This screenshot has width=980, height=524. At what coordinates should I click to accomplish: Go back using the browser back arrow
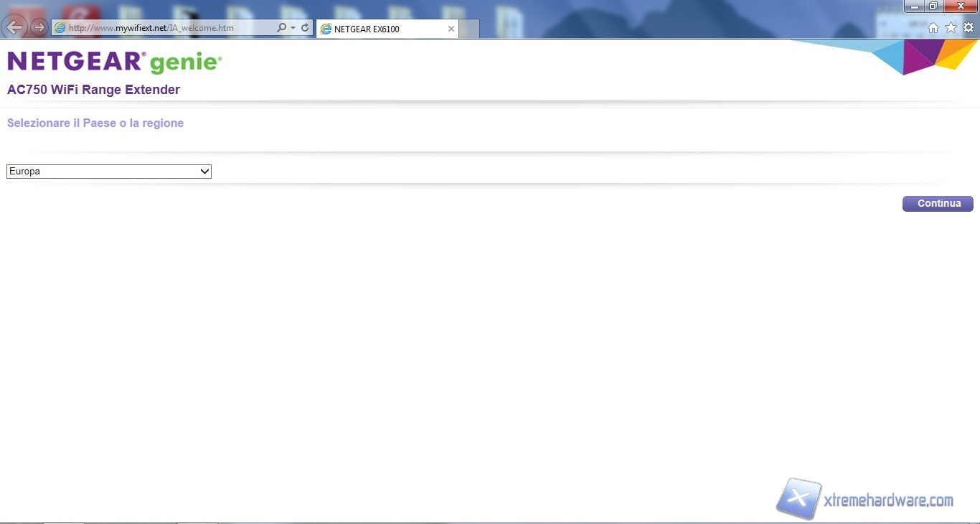click(x=14, y=27)
